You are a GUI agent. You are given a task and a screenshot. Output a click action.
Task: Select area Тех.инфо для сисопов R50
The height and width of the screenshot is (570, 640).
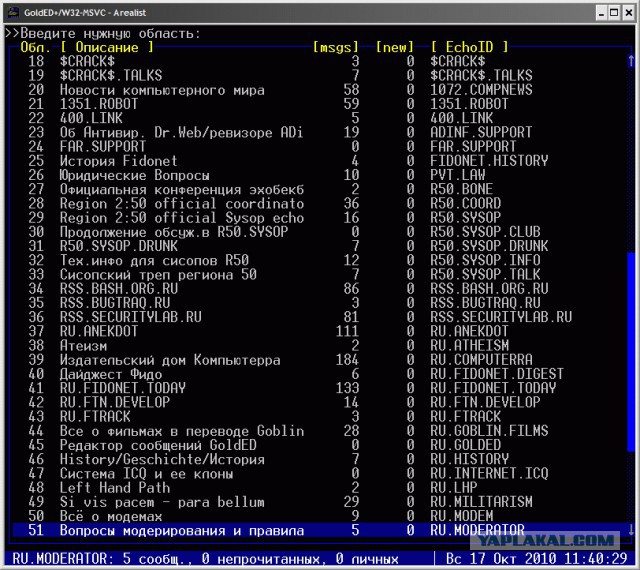tap(320, 260)
